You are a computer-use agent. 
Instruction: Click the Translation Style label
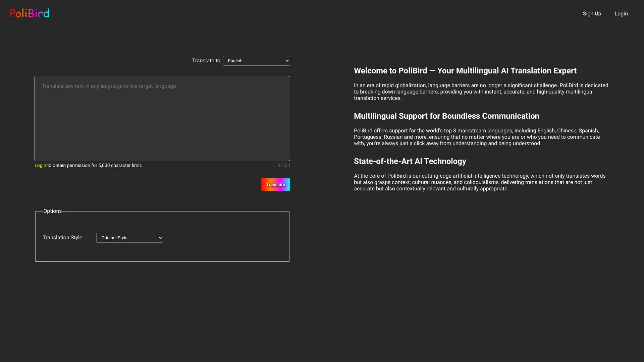[x=62, y=238]
